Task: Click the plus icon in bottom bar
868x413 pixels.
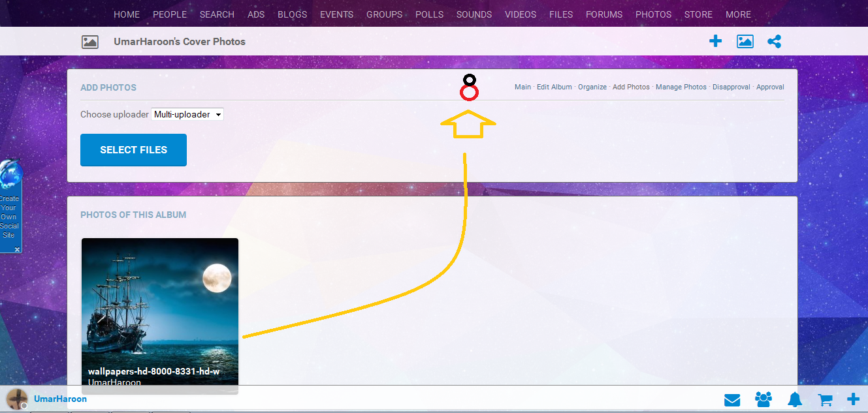Action: [x=853, y=399]
